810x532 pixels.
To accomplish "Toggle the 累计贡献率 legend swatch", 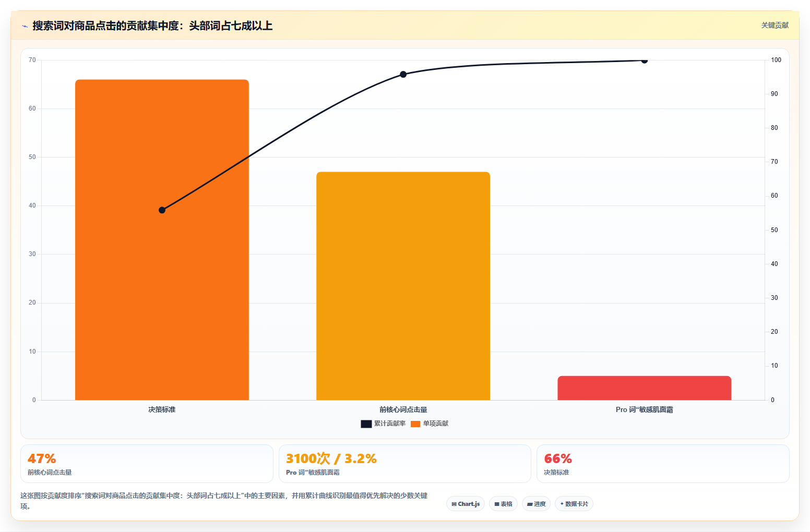I will (366, 424).
